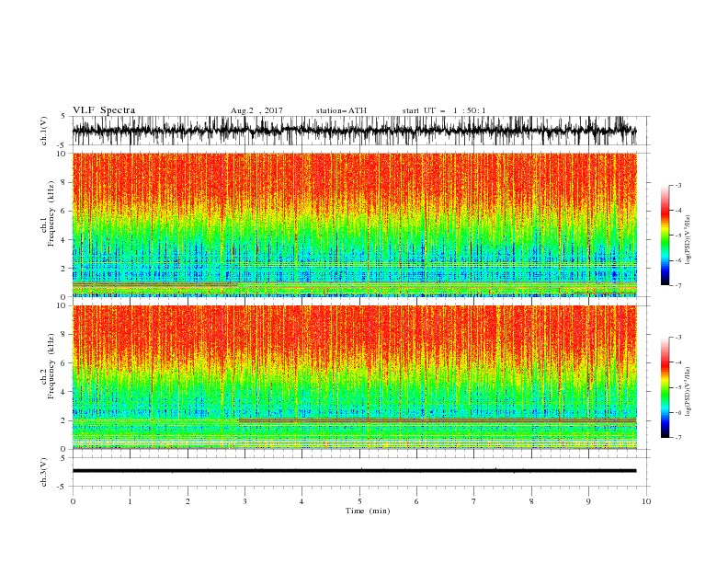Click the ch.2 color scale bar

tap(665, 387)
